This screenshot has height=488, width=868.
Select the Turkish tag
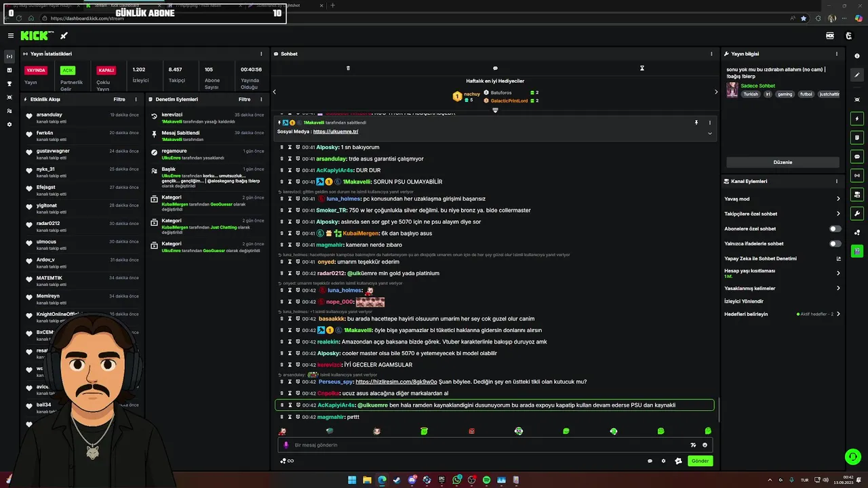[751, 94]
